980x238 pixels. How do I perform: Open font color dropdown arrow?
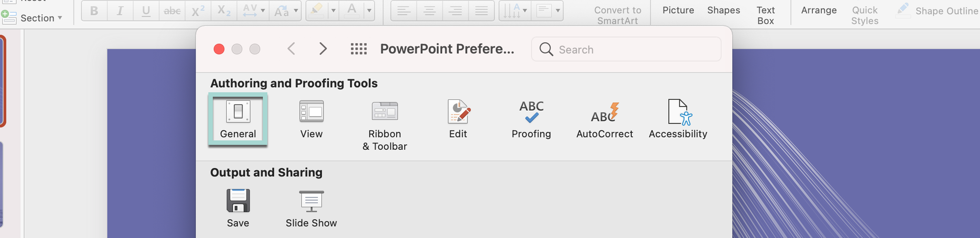[x=369, y=11]
